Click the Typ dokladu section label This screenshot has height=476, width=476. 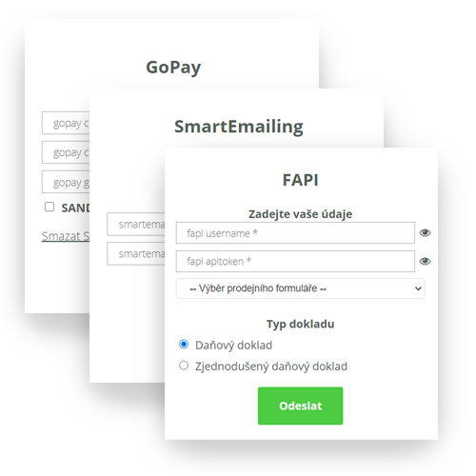(300, 325)
